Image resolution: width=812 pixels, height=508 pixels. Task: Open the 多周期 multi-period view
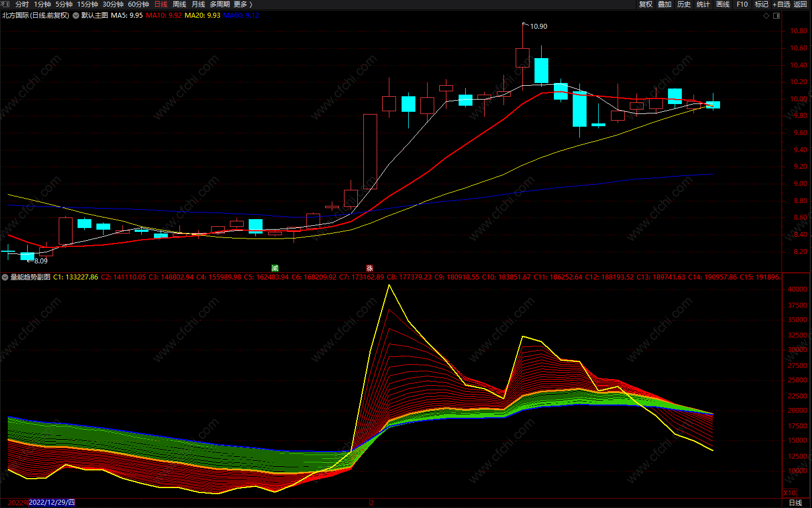point(220,4)
